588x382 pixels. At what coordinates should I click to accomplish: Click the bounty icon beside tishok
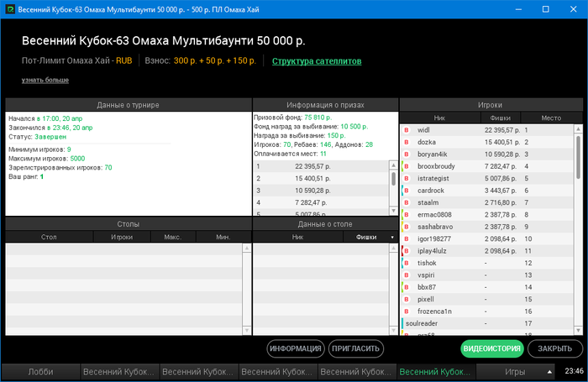(406, 263)
